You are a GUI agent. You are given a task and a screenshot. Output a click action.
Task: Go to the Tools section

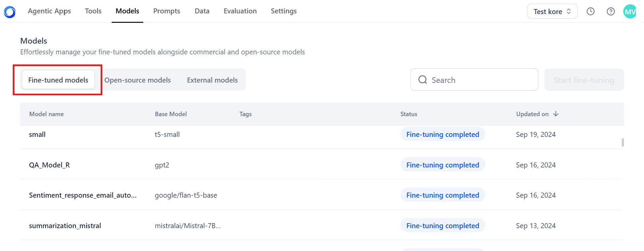click(x=93, y=11)
